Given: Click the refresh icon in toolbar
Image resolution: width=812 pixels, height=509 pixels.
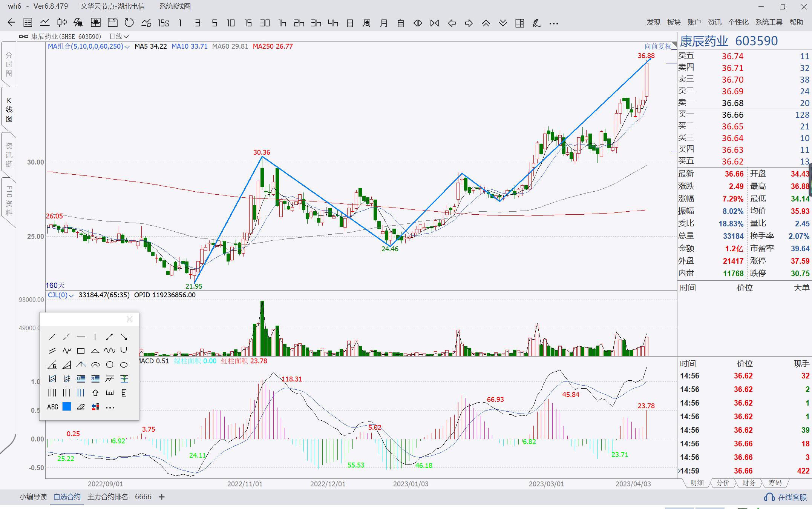Looking at the screenshot, I should click(x=129, y=23).
